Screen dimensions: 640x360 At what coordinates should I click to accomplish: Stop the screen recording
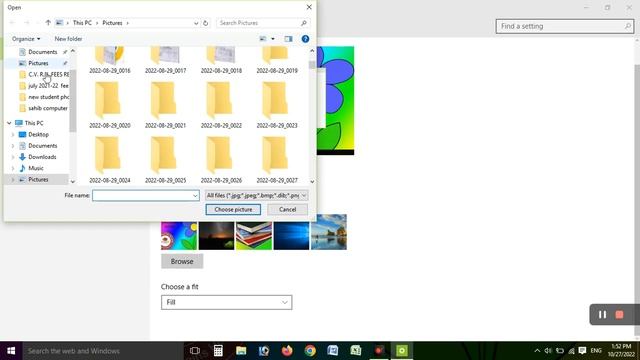(x=619, y=315)
